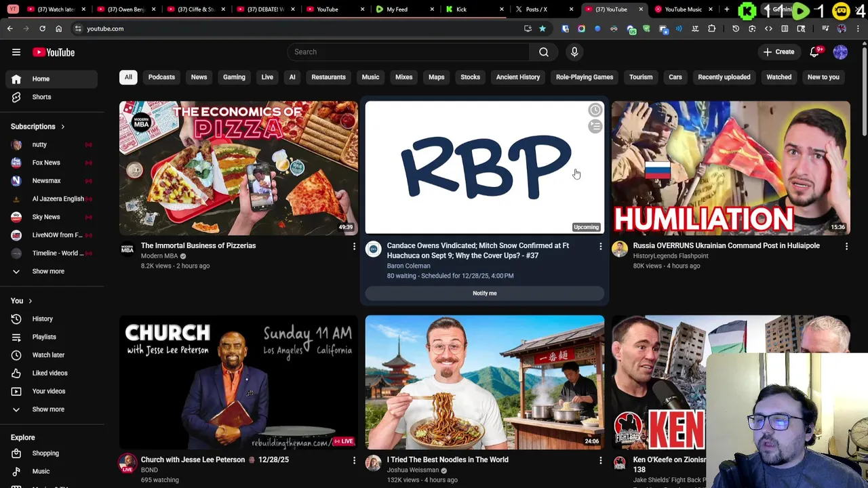Click the Joshua Weissman channel name
Screen dimensions: 868x488
pos(413,470)
